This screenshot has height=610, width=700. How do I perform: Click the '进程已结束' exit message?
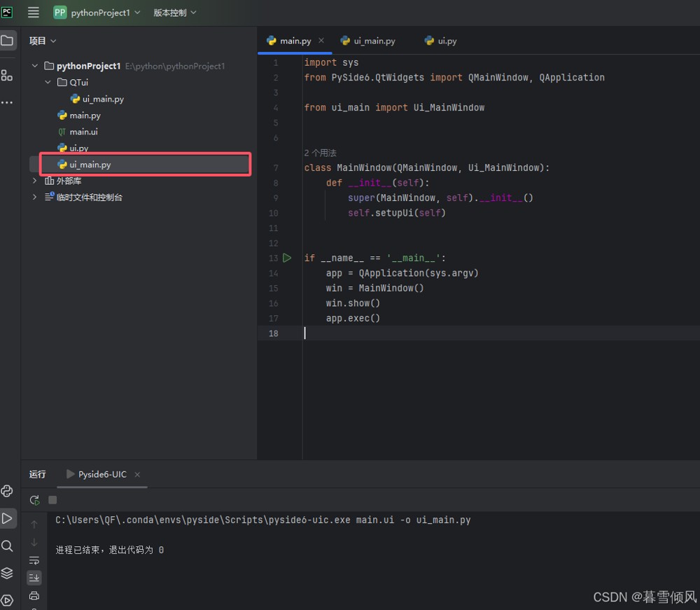point(109,550)
